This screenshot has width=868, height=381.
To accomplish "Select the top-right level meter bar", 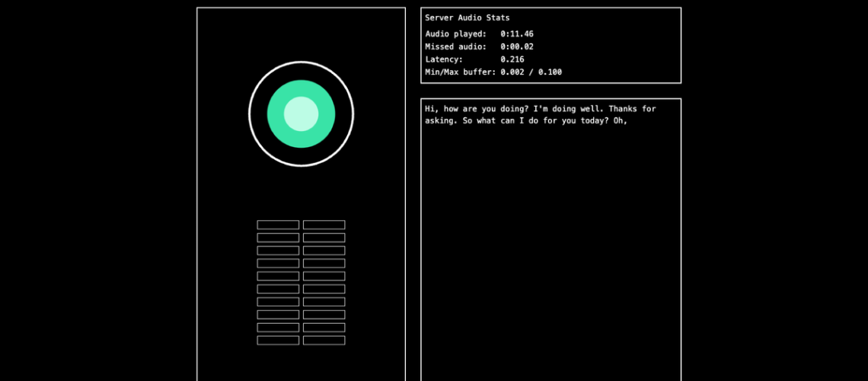I will pyautogui.click(x=324, y=225).
